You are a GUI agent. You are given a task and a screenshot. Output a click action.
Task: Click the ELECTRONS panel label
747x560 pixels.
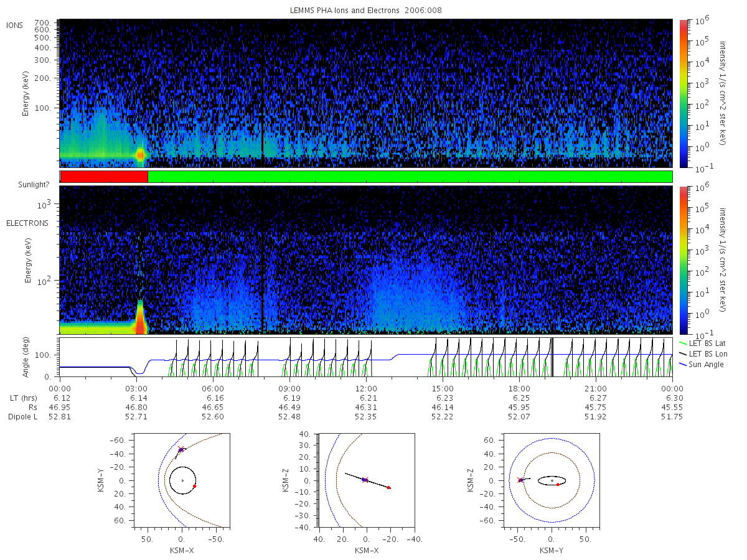(27, 223)
